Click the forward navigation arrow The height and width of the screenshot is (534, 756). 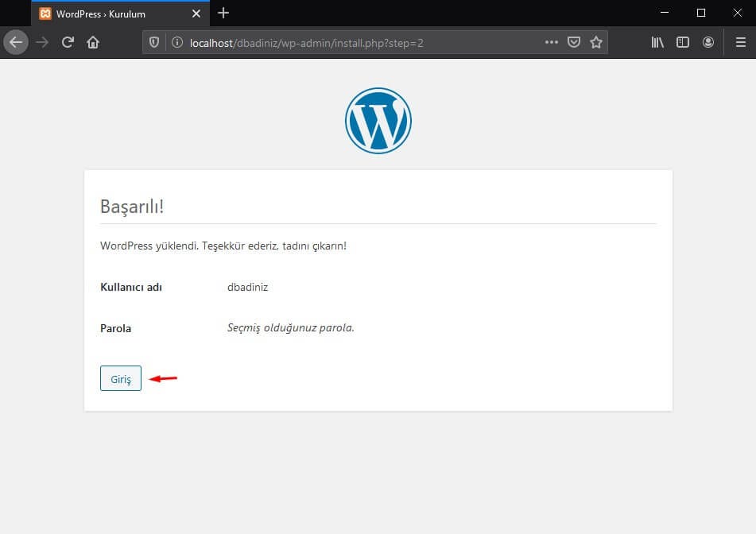42,42
